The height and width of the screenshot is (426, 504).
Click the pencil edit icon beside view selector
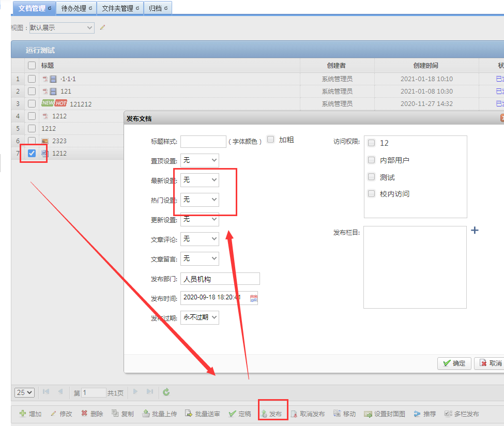pyautogui.click(x=102, y=27)
